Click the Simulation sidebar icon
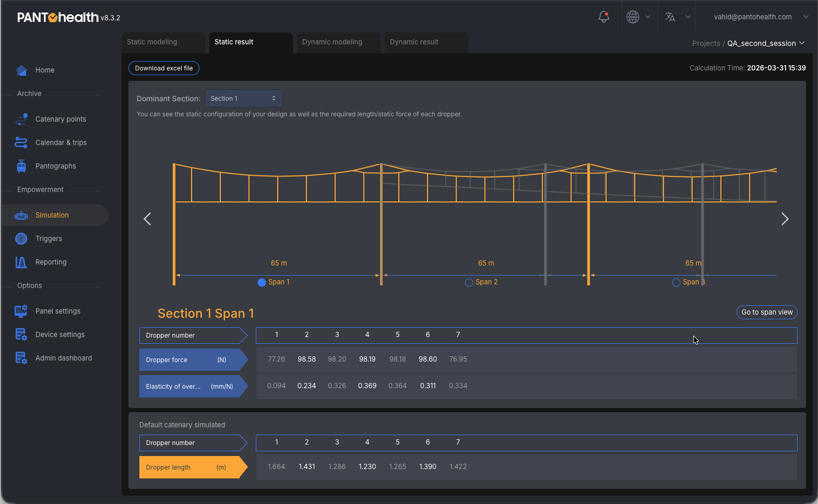818x504 pixels. pos(21,215)
